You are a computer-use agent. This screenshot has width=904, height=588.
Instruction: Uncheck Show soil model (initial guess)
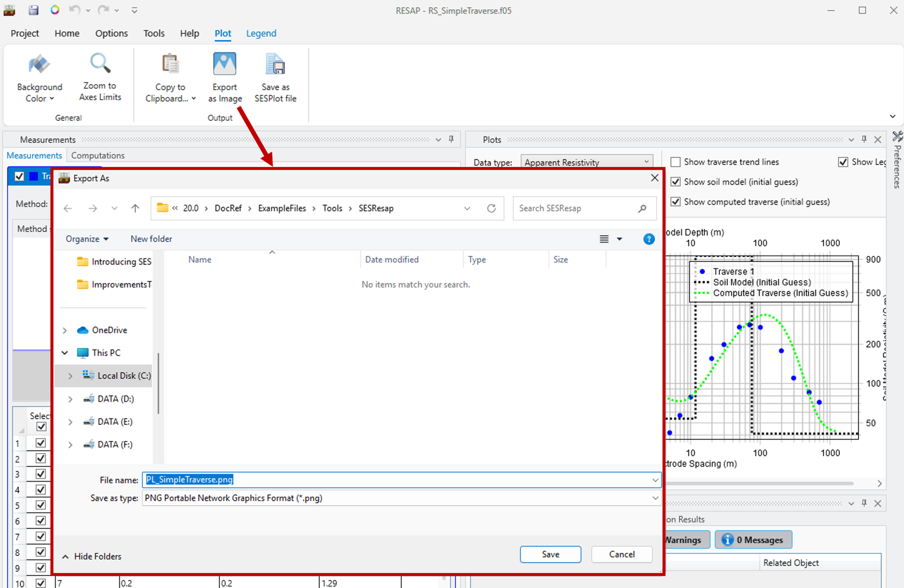coord(675,182)
